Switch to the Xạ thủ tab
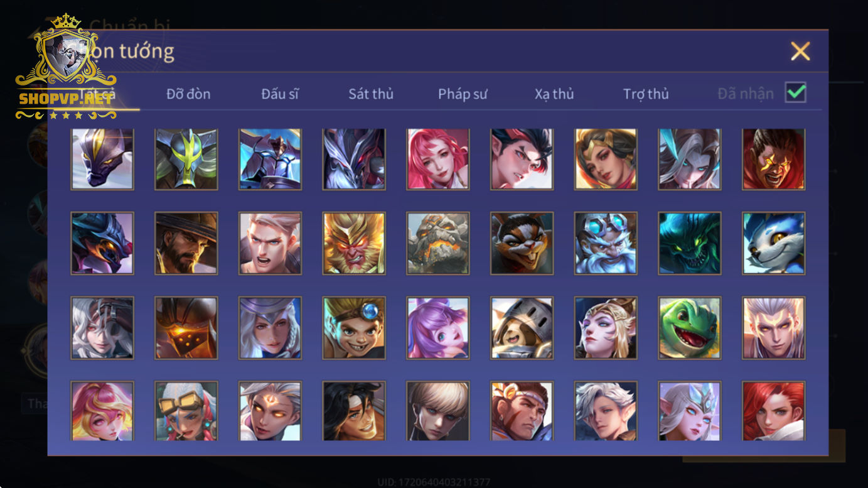The height and width of the screenshot is (488, 868). (x=554, y=94)
